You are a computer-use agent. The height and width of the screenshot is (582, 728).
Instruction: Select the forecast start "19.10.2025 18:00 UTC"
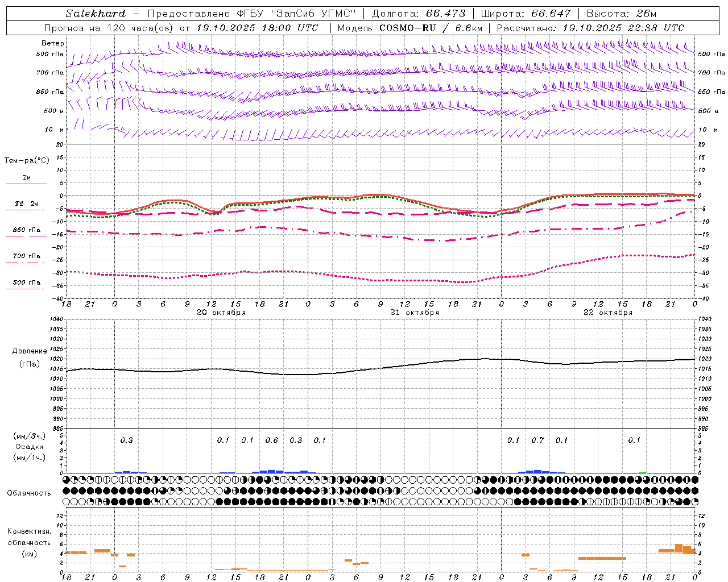(x=258, y=28)
